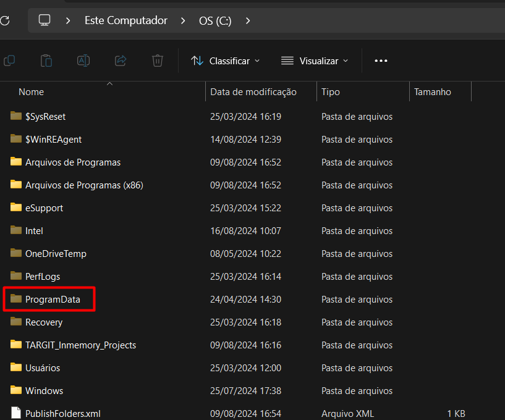Click the Copy icon in toolbar
This screenshot has width=505, height=420.
[x=9, y=61]
